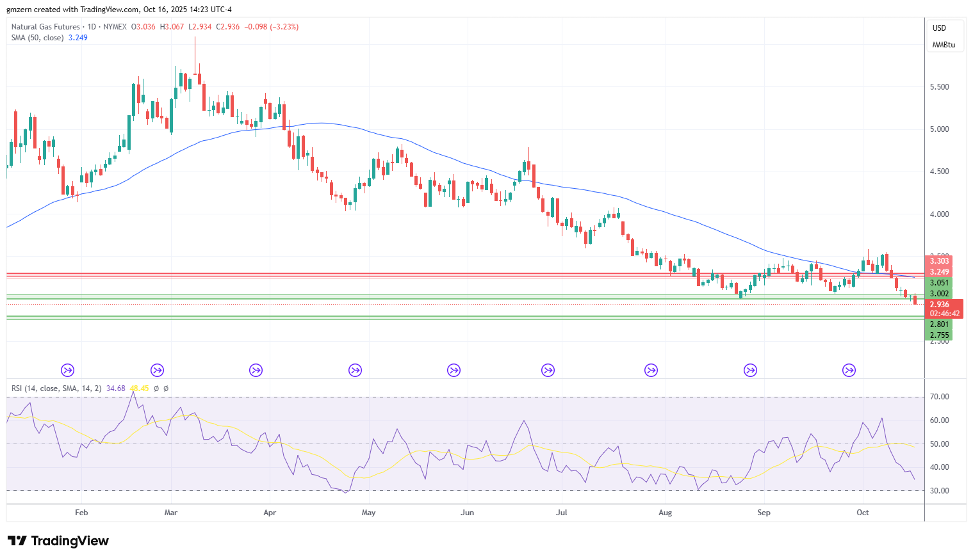The width and height of the screenshot is (973, 560).
Task: Open the event icon just before Jul
Action: [548, 370]
